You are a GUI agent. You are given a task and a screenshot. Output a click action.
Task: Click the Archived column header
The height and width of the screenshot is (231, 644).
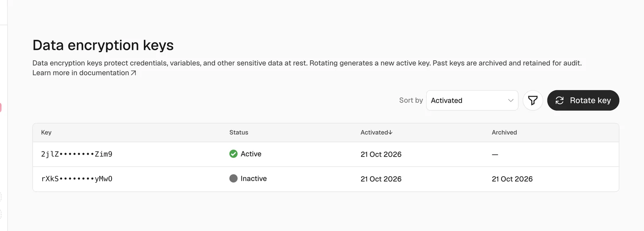click(x=504, y=132)
